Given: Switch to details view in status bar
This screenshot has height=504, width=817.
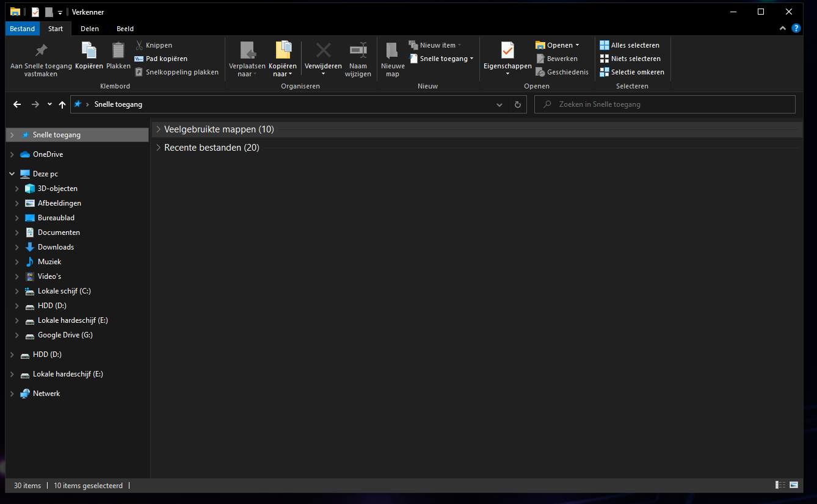Looking at the screenshot, I should click(x=780, y=486).
